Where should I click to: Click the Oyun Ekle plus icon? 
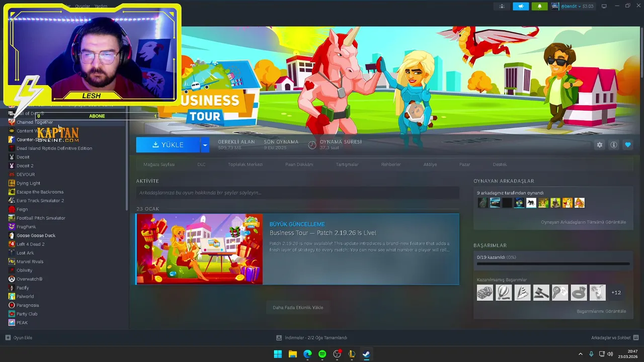coord(8,338)
